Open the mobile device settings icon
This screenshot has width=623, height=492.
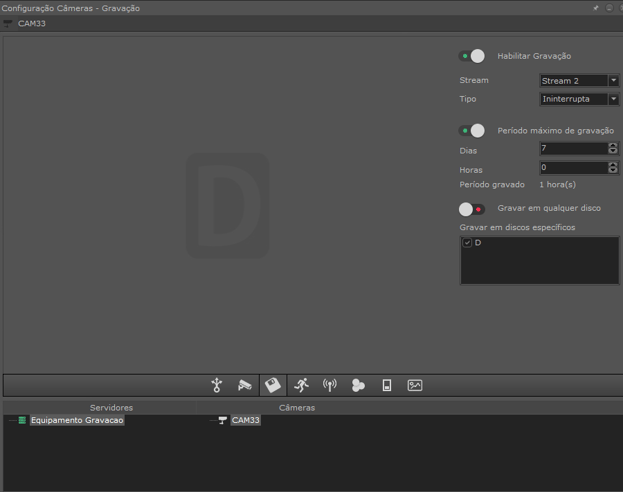coord(387,385)
